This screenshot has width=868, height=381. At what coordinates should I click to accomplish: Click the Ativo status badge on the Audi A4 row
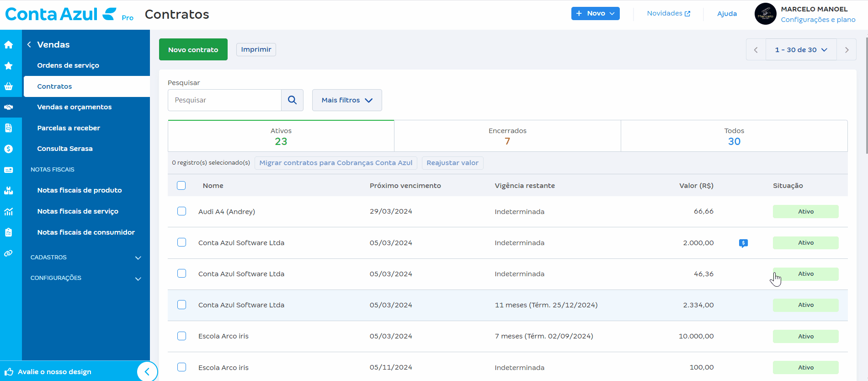pyautogui.click(x=805, y=211)
